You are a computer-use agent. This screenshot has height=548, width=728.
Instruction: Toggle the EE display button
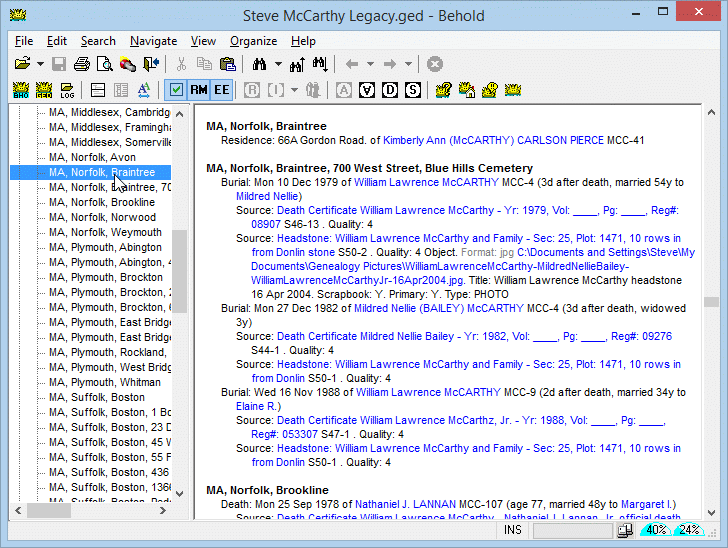[221, 91]
